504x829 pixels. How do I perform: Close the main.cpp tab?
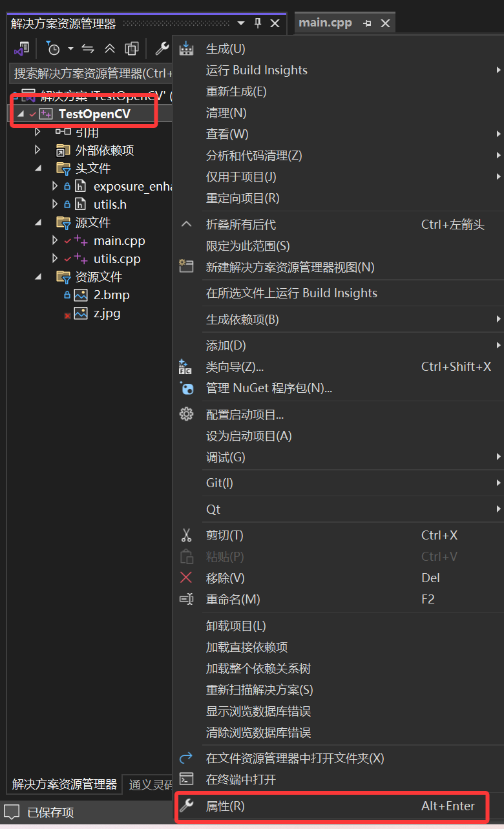click(x=385, y=23)
